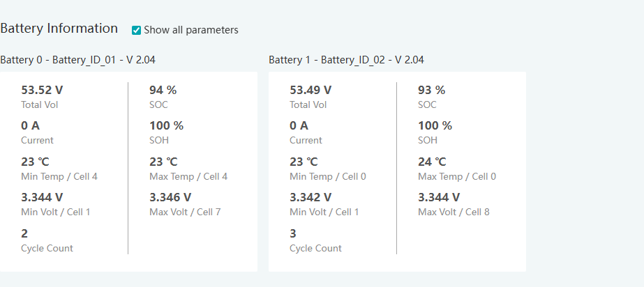Click Battery 1 Current 0 A value

tap(299, 126)
